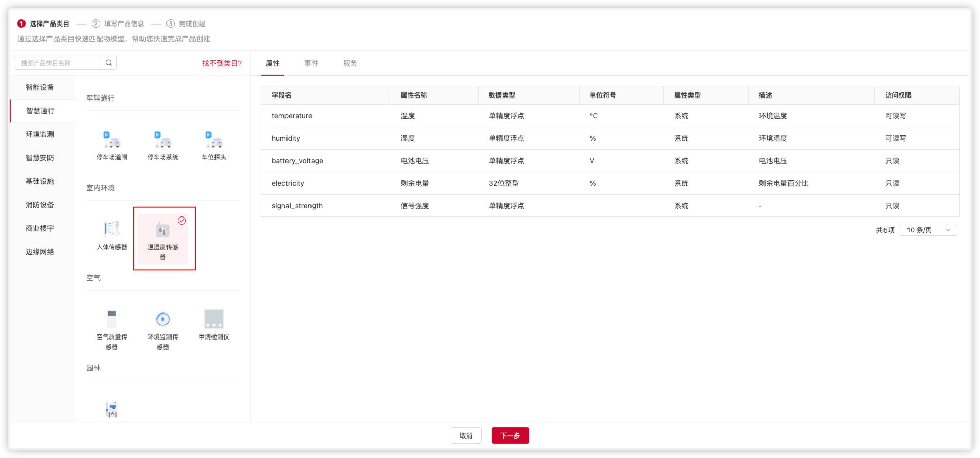Click the 园林 section heading
The height and width of the screenshot is (458, 980).
[93, 368]
